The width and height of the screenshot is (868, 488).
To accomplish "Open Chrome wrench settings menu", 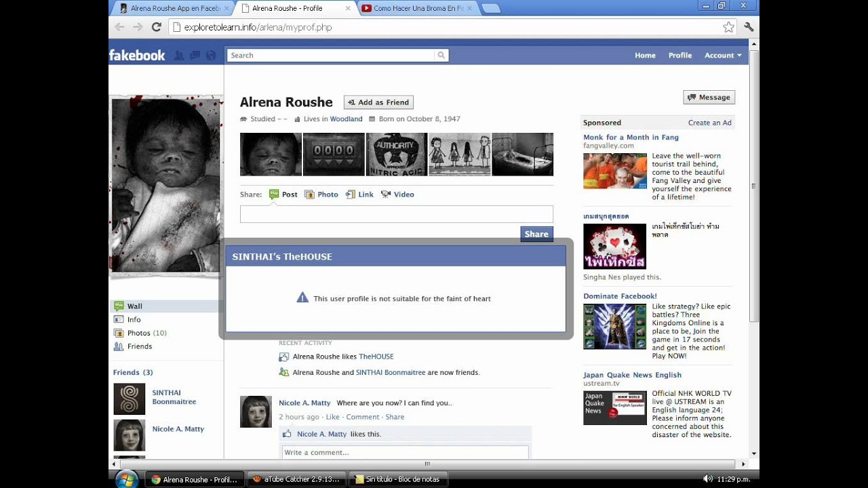I will point(749,27).
